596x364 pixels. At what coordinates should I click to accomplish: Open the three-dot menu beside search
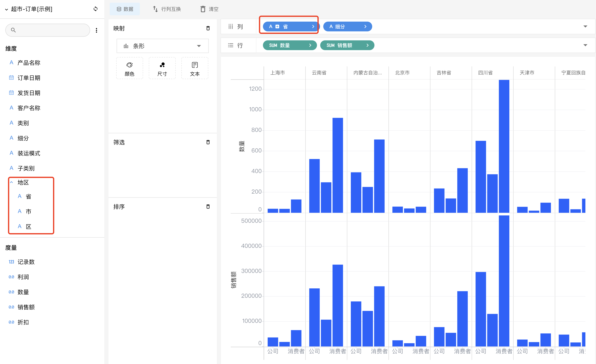tap(96, 30)
